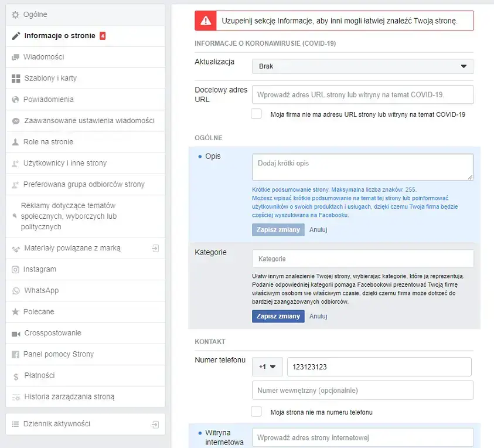This screenshot has width=494, height=448.
Task: Click the Instagram icon in sidebar
Action: click(x=16, y=270)
